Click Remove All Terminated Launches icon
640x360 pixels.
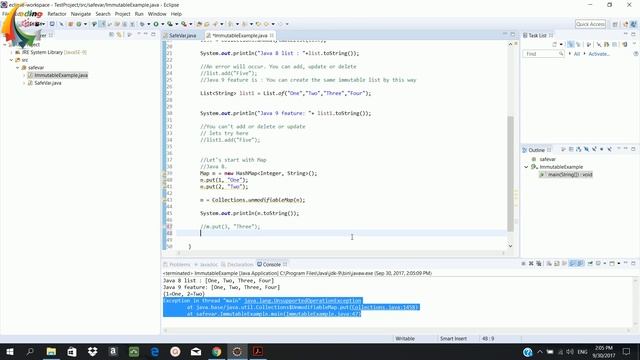(539, 264)
